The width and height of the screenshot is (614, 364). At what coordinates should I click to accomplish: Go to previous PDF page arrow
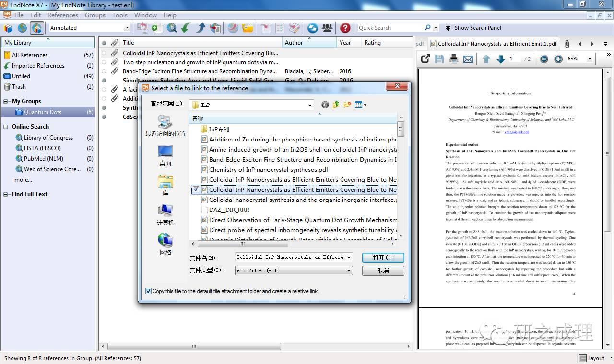(486, 59)
